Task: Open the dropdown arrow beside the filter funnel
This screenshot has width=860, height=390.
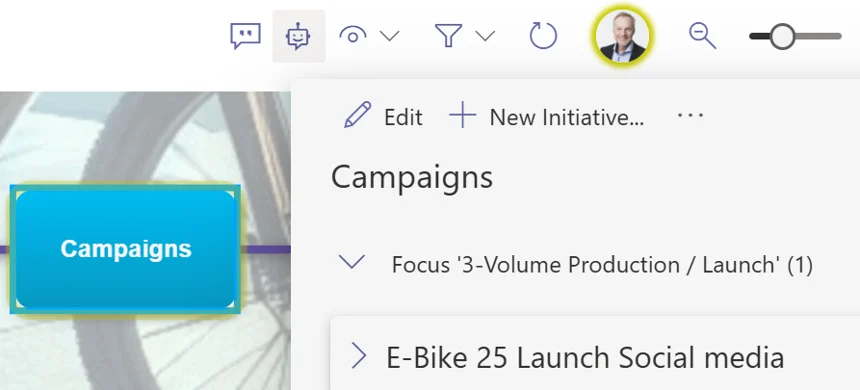Action: [485, 36]
